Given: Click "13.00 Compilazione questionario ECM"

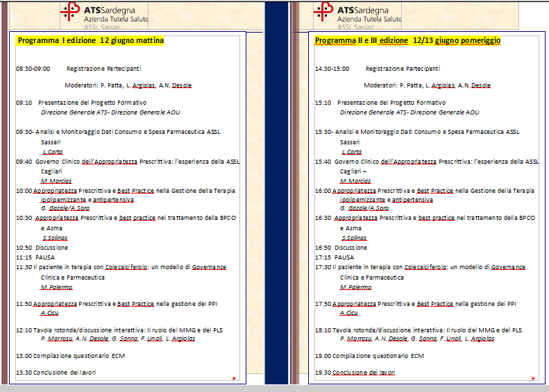Looking at the screenshot, I should click(70, 356).
